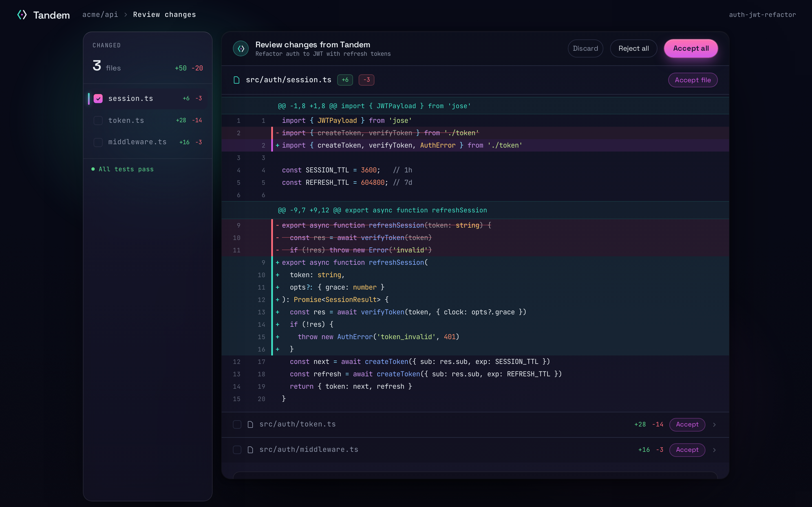This screenshot has width=812, height=507.
Task: Expand the src/auth/token.ts diff chevron
Action: click(x=714, y=424)
